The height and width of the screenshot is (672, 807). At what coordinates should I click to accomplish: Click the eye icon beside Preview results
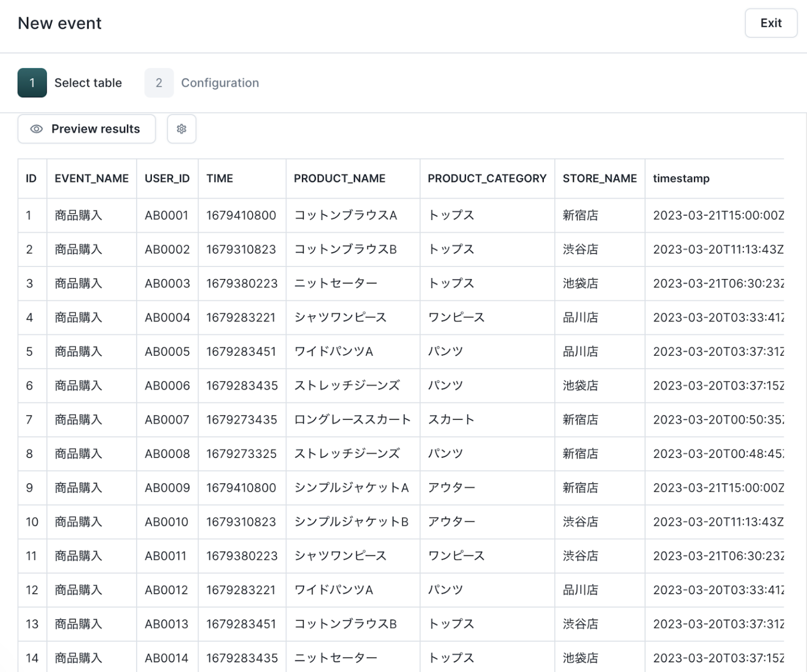(x=36, y=129)
